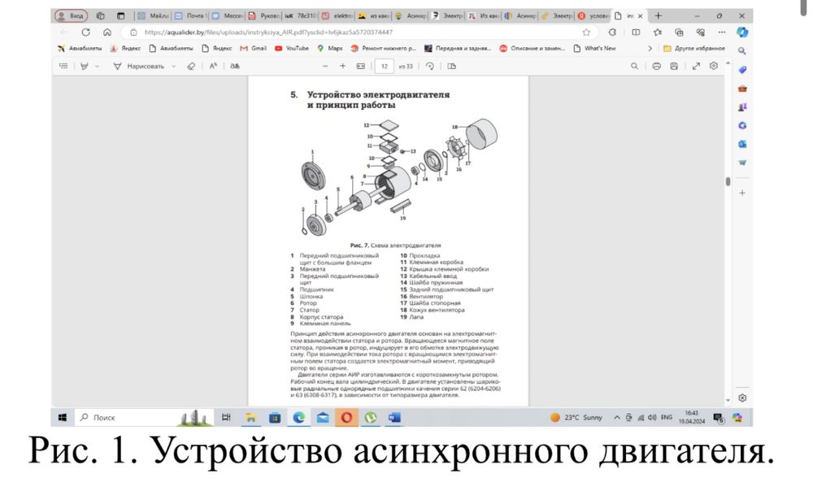Toggle PDF table of contents
The height and width of the screenshot is (504, 813).
point(63,67)
